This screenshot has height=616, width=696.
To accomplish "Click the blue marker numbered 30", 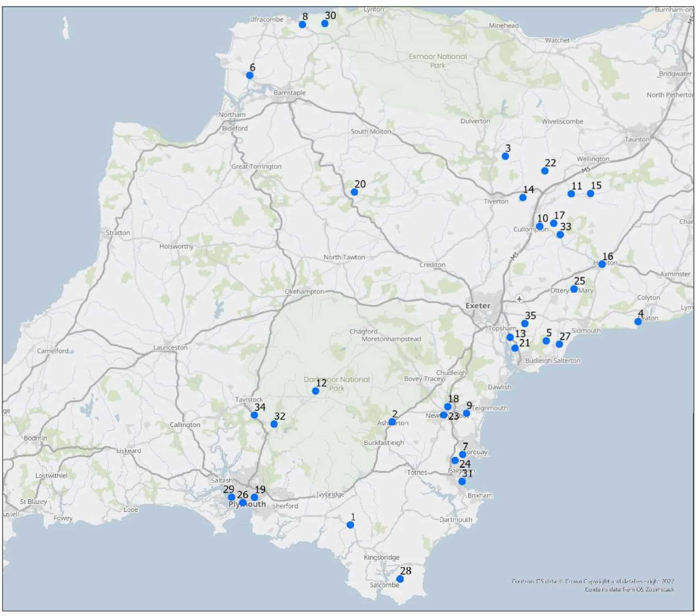I will tap(325, 23).
